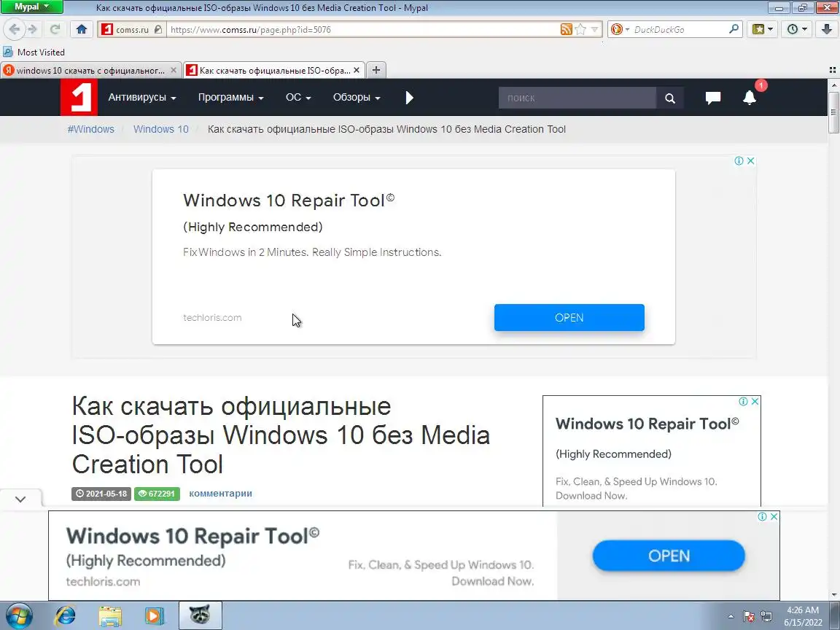The height and width of the screenshot is (630, 840).
Task: Click the top ad info icon
Action: click(x=739, y=160)
